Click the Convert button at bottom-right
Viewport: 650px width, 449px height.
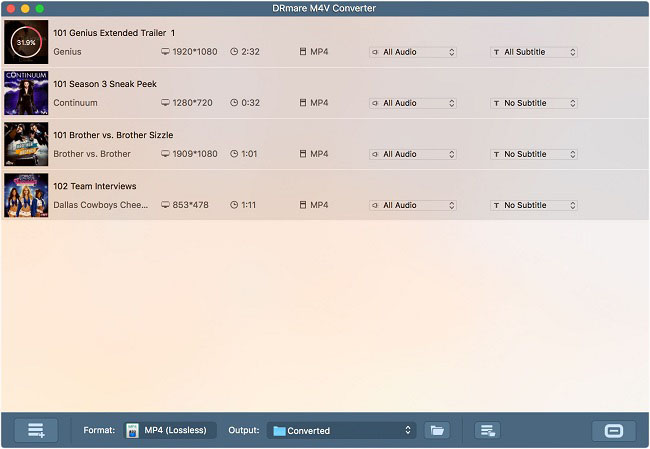click(613, 430)
